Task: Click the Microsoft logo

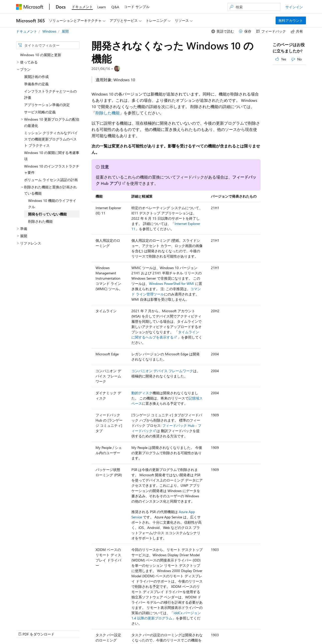Action: [30, 7]
